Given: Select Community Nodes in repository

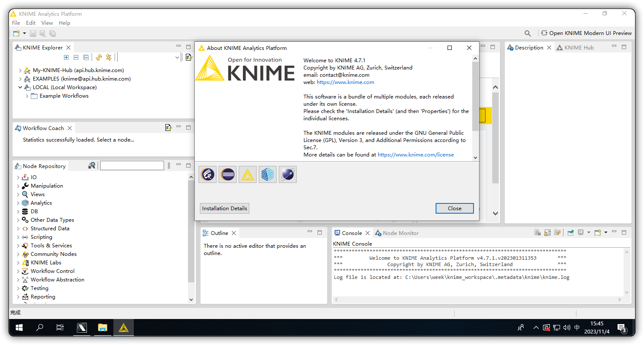Looking at the screenshot, I should coord(54,254).
